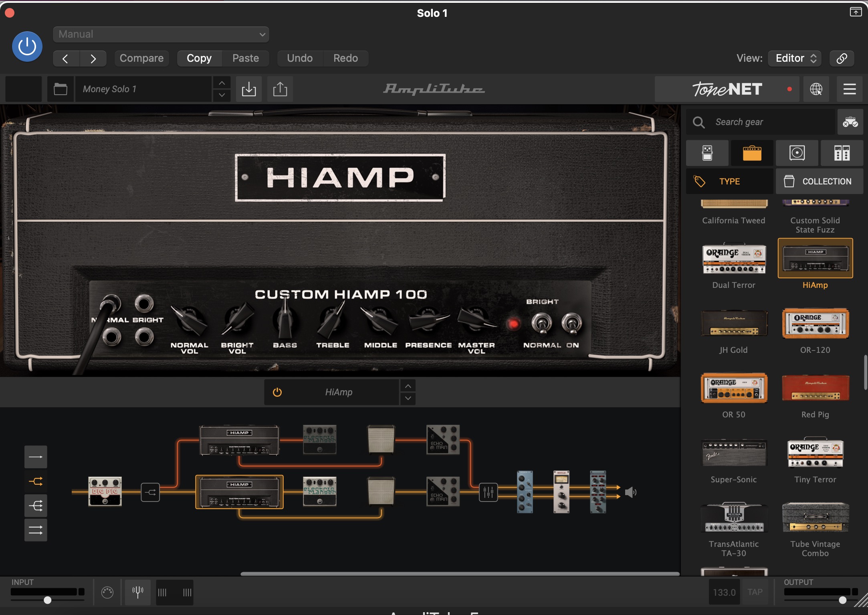The image size is (868, 615).
Task: Click the signal splitter node in chain
Action: click(150, 492)
